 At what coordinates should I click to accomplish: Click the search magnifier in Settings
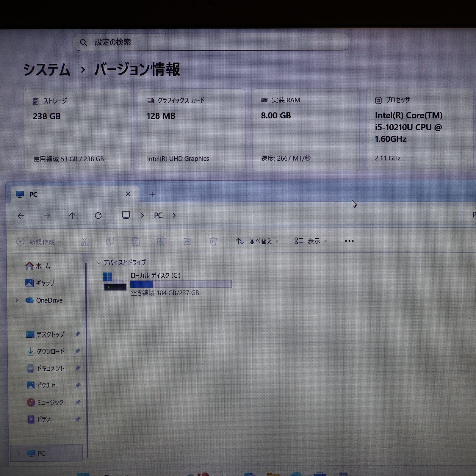tap(83, 43)
